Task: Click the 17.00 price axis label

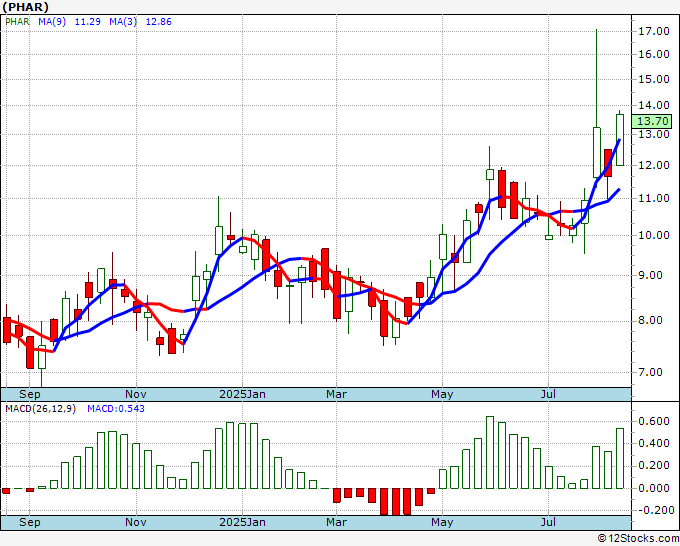Action: (654, 31)
